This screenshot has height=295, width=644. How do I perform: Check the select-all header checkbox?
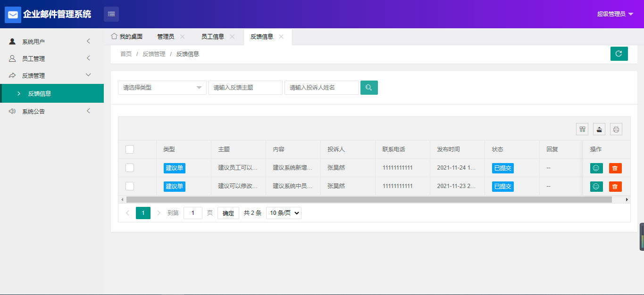[x=130, y=149]
